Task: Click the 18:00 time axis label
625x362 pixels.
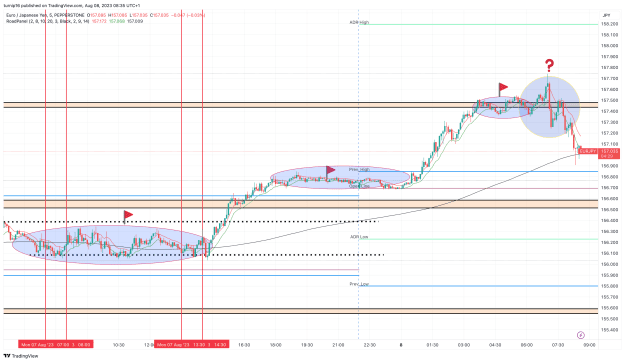Action: pos(275,345)
